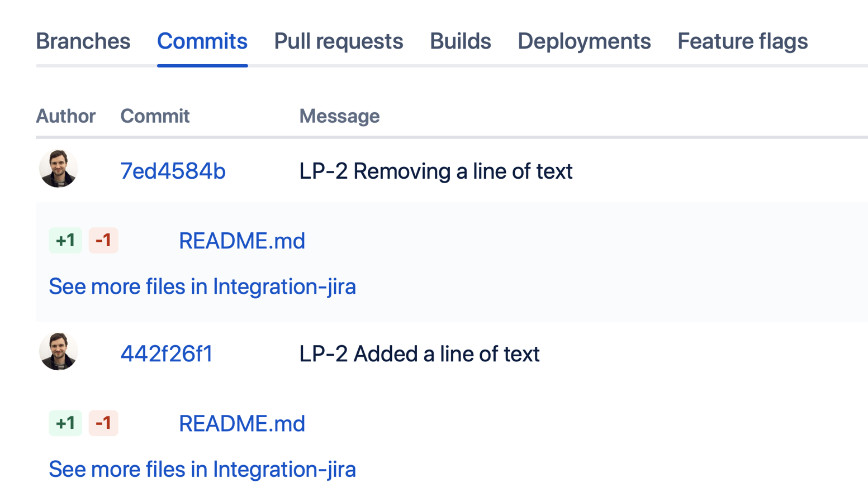Open README.md under commit 7ed4584b

pyautogui.click(x=241, y=241)
